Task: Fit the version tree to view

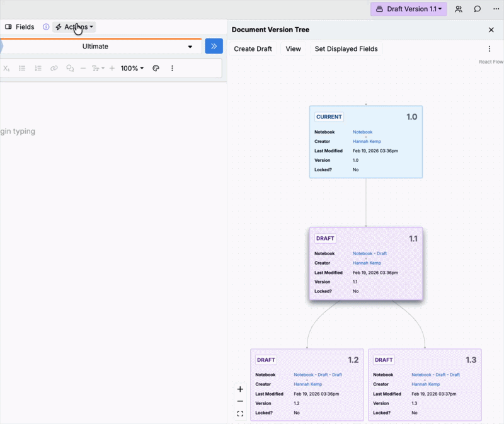Action: (240, 414)
